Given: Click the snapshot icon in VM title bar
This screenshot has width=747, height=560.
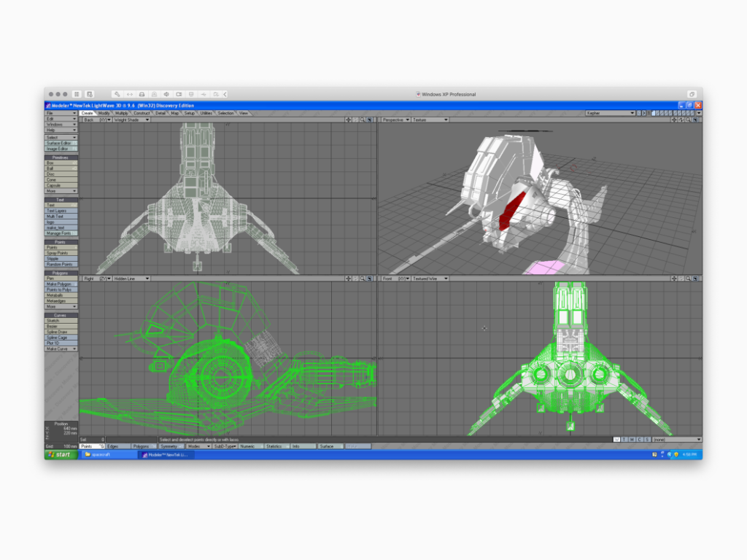Looking at the screenshot, I should coord(90,94).
